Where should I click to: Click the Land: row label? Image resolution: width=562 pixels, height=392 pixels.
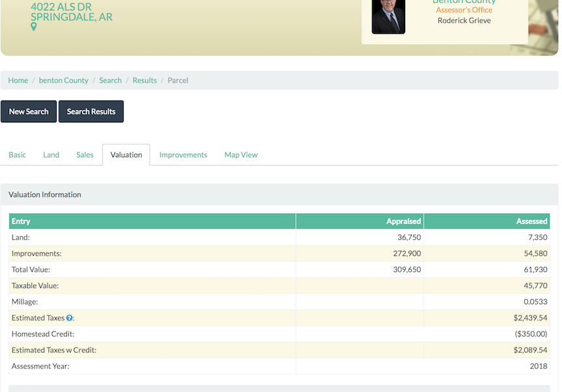click(20, 237)
